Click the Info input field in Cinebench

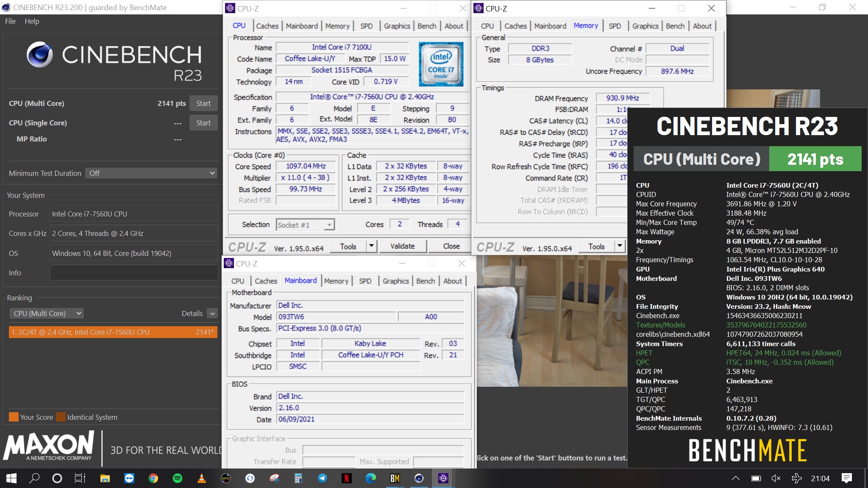point(134,273)
